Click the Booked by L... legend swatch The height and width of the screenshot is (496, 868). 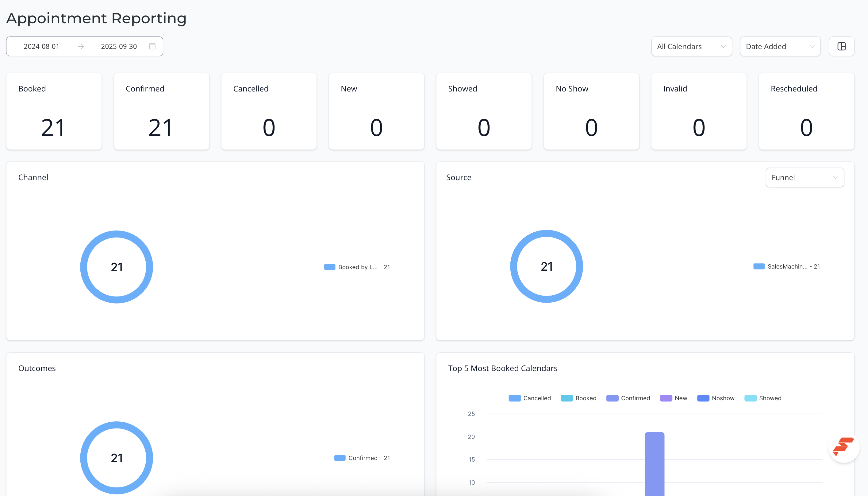click(x=329, y=267)
